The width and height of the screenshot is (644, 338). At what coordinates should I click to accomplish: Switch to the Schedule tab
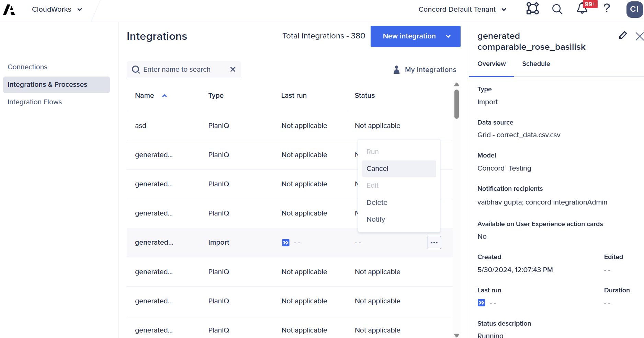click(536, 64)
